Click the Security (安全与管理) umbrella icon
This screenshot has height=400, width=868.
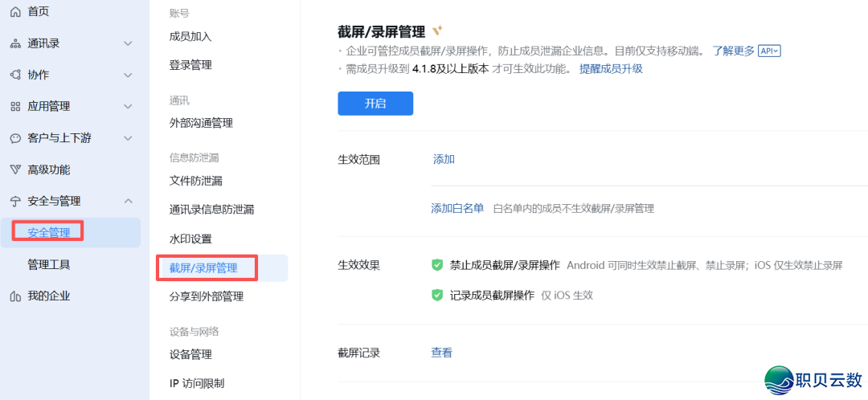point(15,201)
